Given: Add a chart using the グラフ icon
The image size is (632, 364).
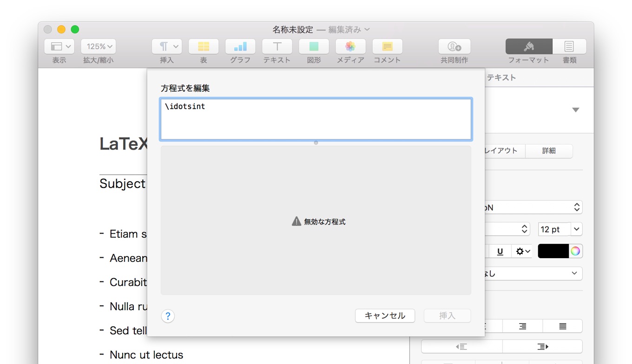Looking at the screenshot, I should tap(240, 47).
